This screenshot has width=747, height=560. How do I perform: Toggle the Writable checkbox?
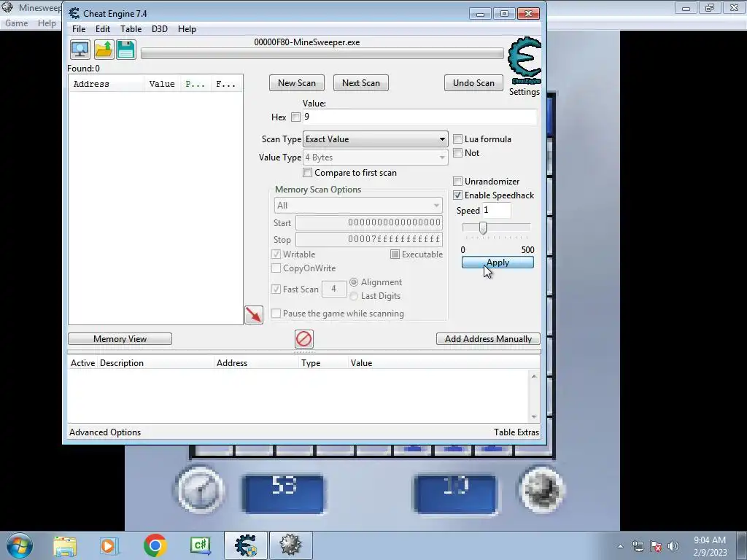pyautogui.click(x=276, y=254)
